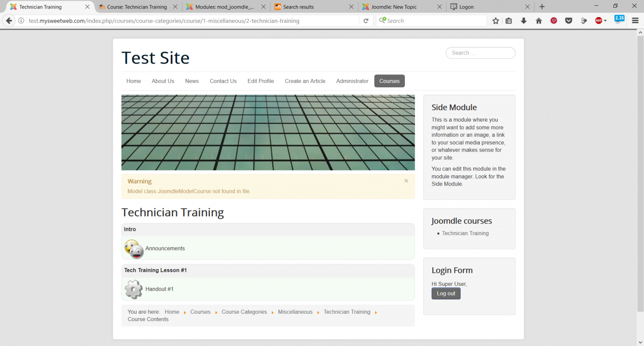Screen dimensions: 644x346
Task: Open the Firefox hamburger menu
Action: pyautogui.click(x=635, y=21)
